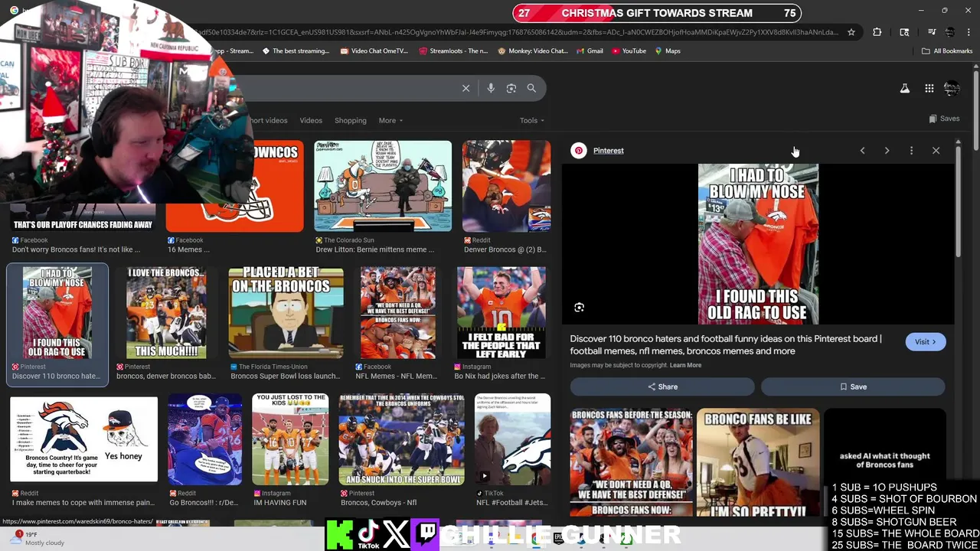The width and height of the screenshot is (980, 551).
Task: Open related image 'Bronco fans be like'
Action: [x=758, y=463]
